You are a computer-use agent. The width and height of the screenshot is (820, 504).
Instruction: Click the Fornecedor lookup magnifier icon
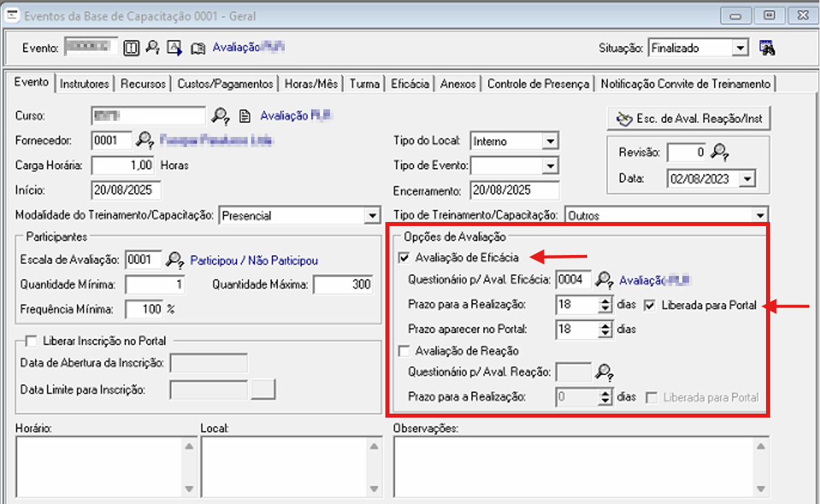tap(144, 140)
